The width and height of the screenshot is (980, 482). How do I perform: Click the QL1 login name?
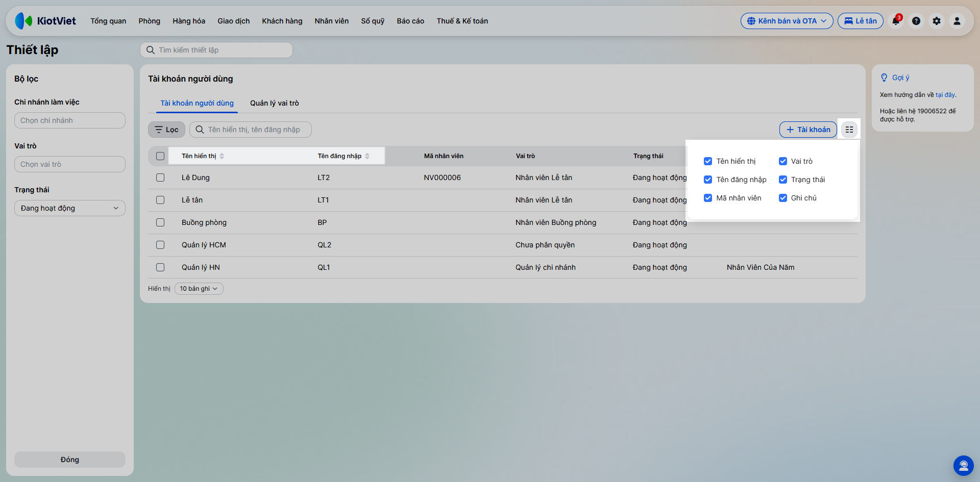(x=324, y=267)
